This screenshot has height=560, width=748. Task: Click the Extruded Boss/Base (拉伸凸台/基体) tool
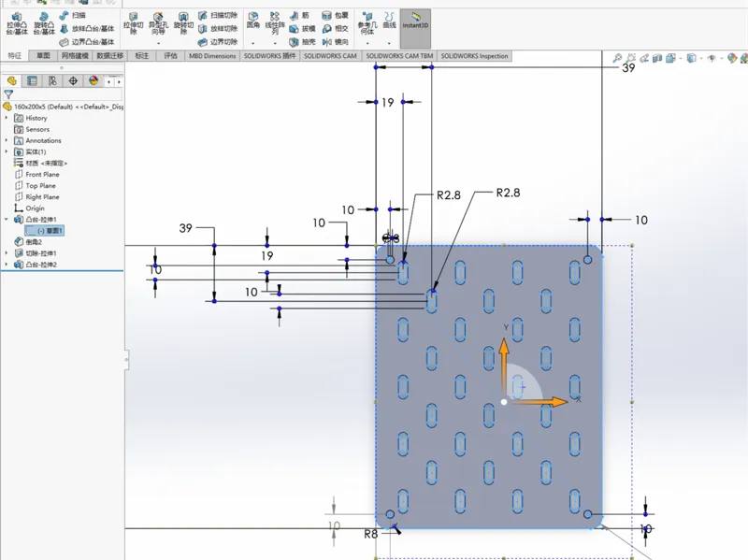click(x=17, y=23)
